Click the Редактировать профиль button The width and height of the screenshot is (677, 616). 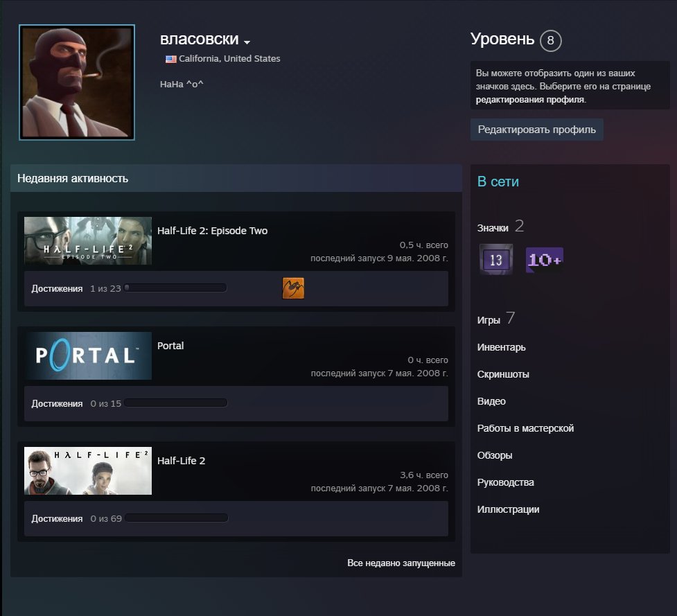tap(536, 130)
